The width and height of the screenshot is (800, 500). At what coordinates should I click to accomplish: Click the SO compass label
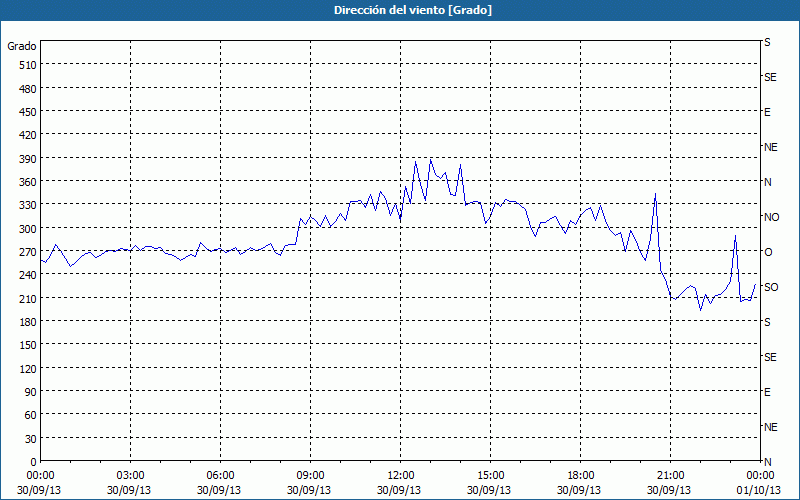(x=771, y=287)
